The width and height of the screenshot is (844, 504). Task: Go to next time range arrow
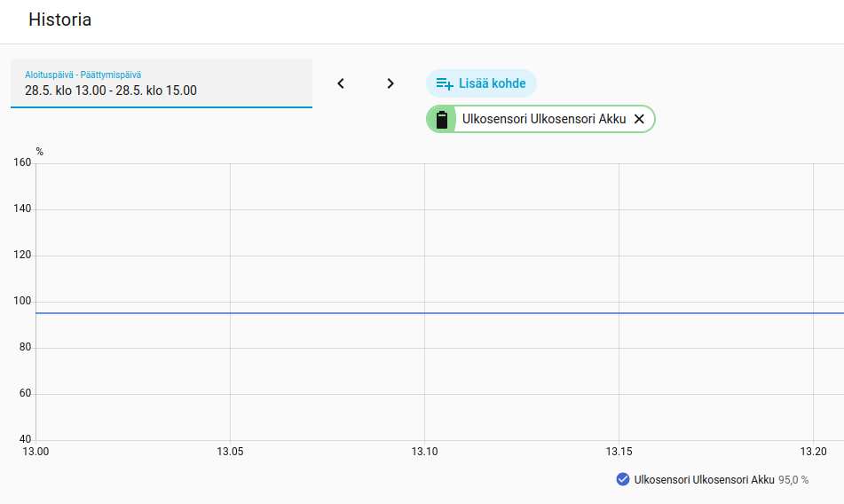pyautogui.click(x=390, y=83)
